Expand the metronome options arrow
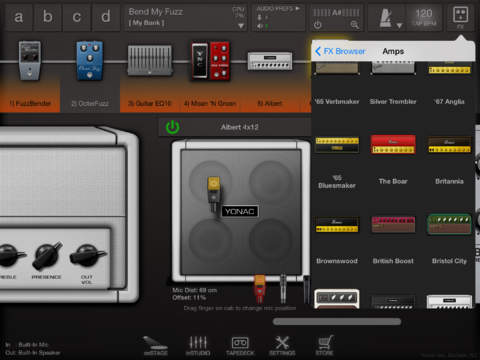The height and width of the screenshot is (360, 480). click(x=399, y=25)
